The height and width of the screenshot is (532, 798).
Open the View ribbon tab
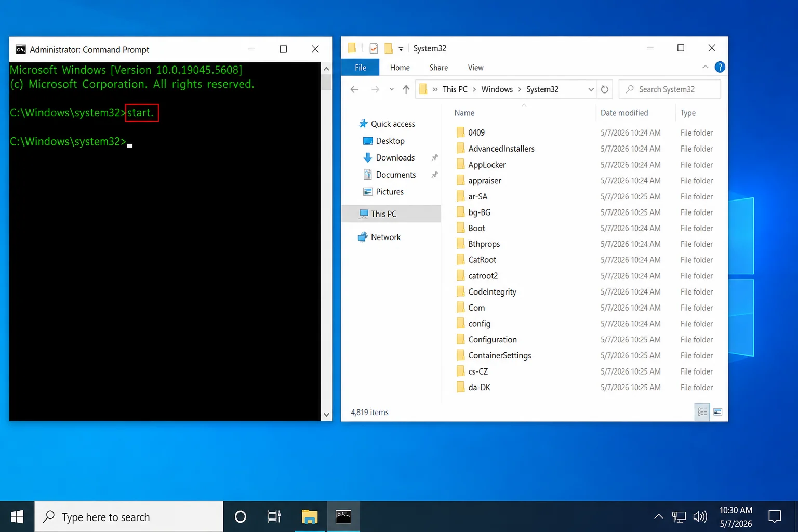(475, 68)
